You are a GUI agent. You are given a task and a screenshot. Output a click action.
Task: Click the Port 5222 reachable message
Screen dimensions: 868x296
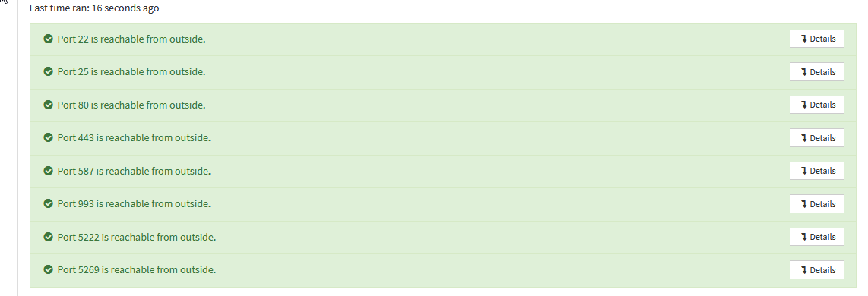(137, 236)
